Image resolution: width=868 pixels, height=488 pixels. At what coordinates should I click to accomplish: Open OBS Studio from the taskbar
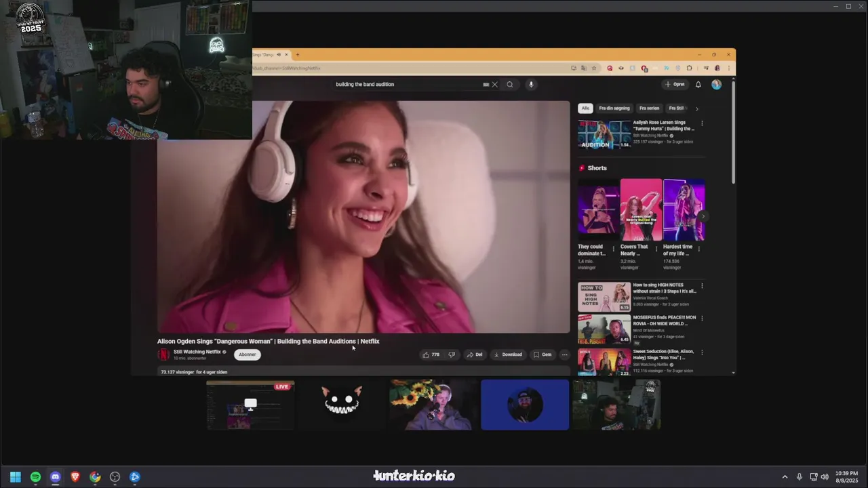click(x=115, y=477)
